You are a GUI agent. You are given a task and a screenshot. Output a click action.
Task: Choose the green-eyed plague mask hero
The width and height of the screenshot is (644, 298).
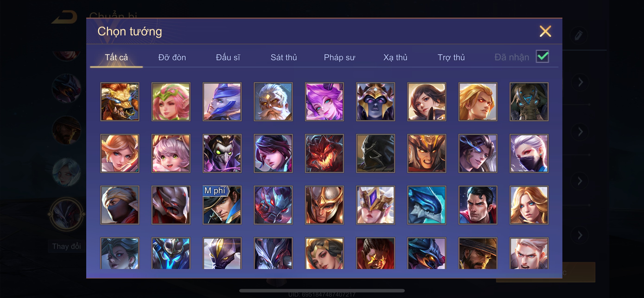(222, 153)
